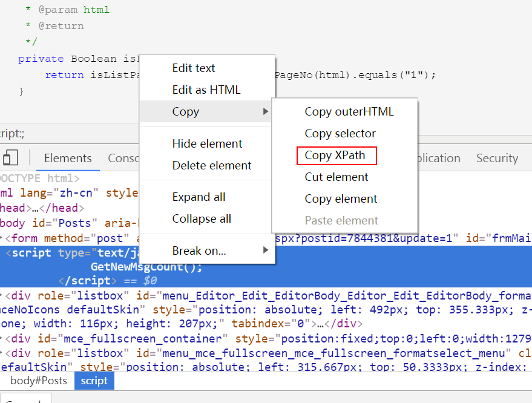Switch to the Console tab
This screenshot has height=403, width=532.
[x=123, y=158]
